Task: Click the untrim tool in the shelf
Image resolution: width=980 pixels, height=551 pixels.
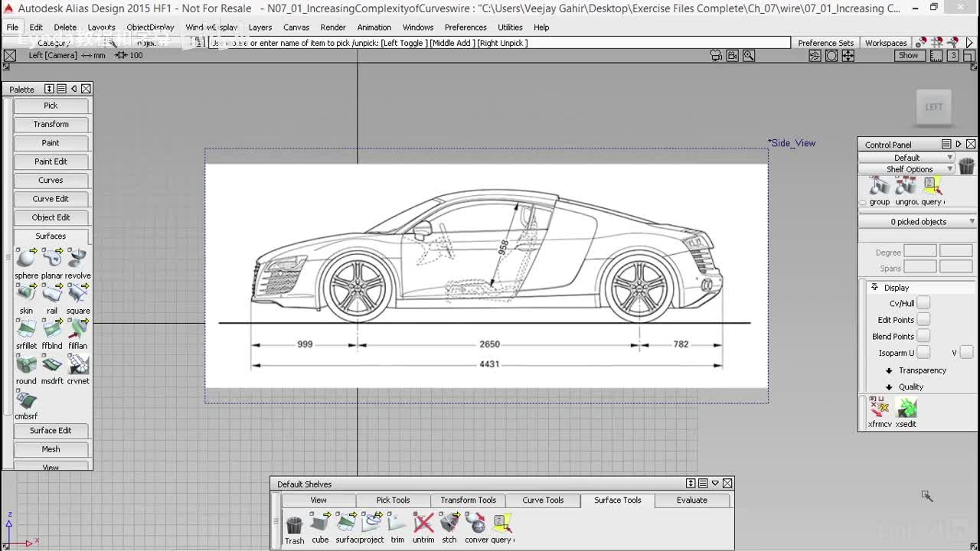Action: pyautogui.click(x=423, y=523)
